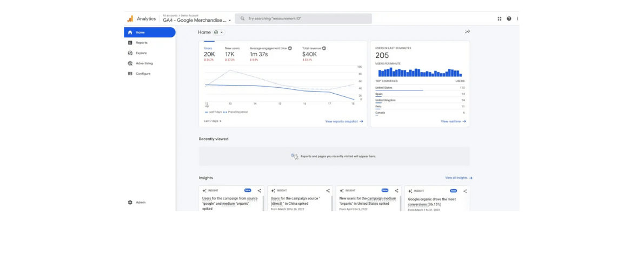Go to Reports in the sidebar
Image resolution: width=644 pixels, height=273 pixels.
coord(141,43)
